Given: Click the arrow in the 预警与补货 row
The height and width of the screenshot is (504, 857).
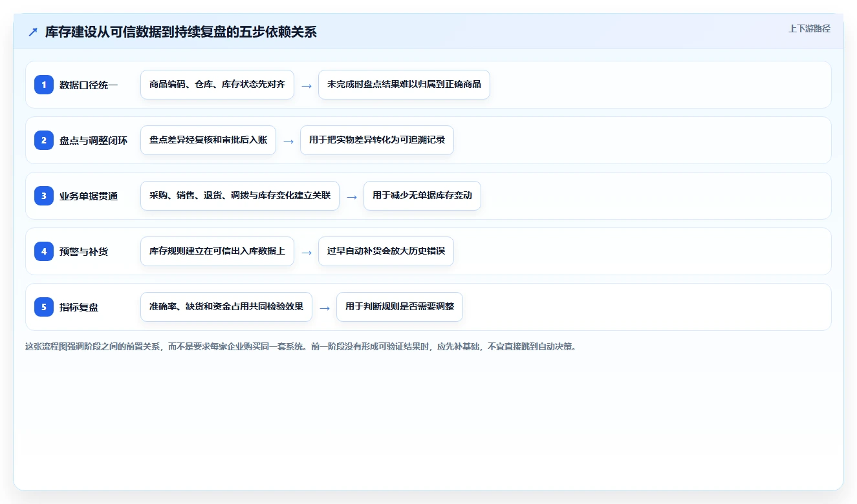Looking at the screenshot, I should coord(307,252).
